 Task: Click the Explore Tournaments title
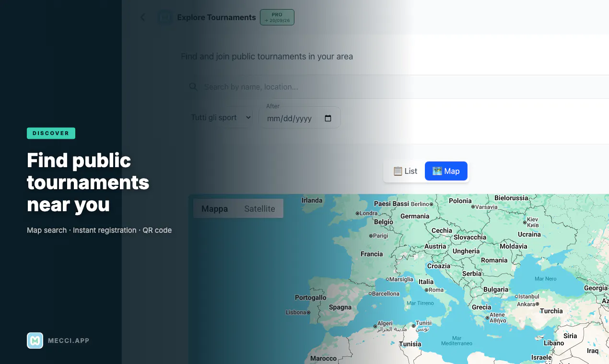click(x=216, y=17)
